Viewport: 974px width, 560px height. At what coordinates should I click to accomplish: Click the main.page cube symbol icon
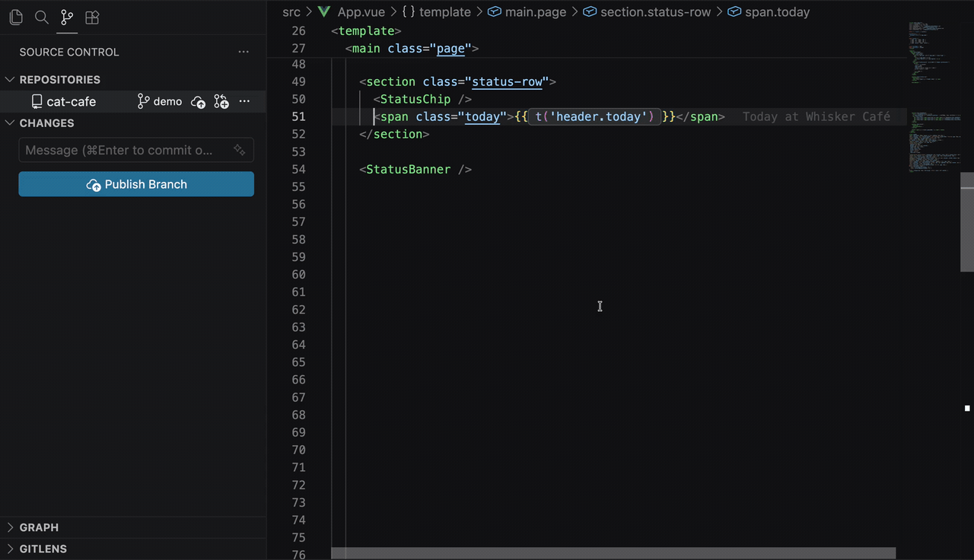point(495,12)
